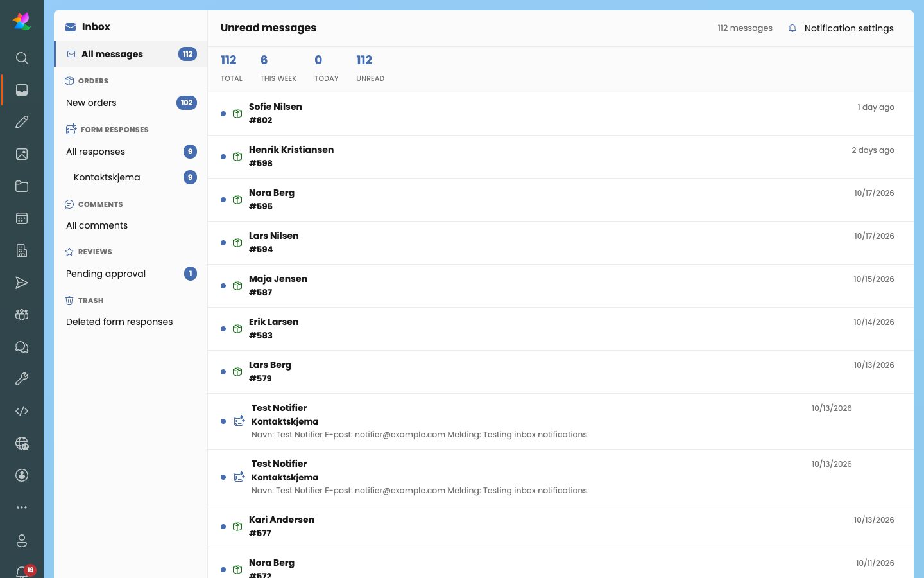Open the three-dots more icon in sidebar
The image size is (924, 578).
22,507
